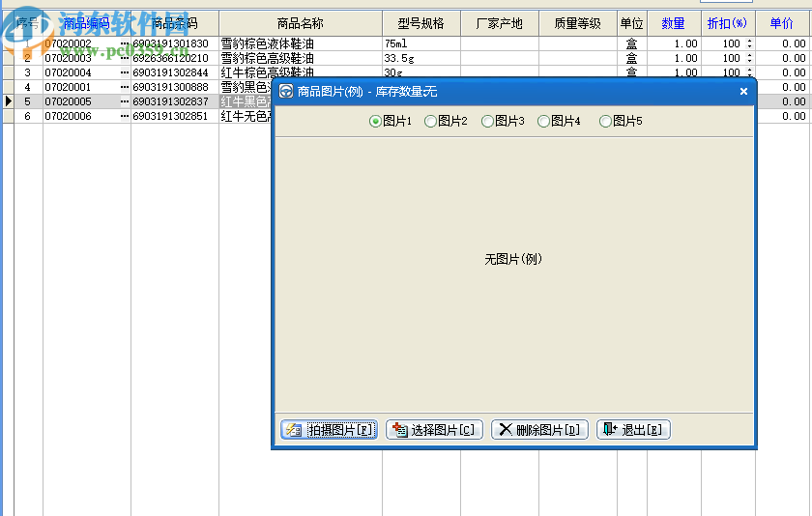Image resolution: width=812 pixels, height=516 pixels.
Task: Click the door icon on 退出 button
Action: pos(611,429)
